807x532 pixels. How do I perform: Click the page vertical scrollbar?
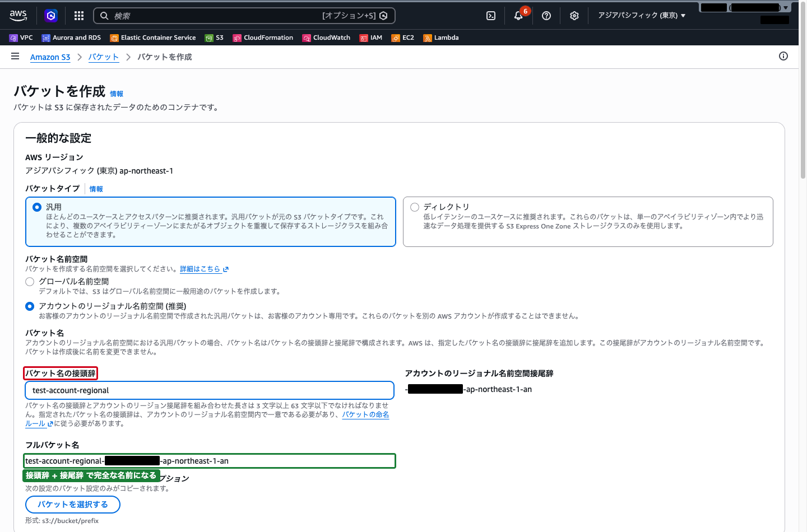tap(803, 90)
